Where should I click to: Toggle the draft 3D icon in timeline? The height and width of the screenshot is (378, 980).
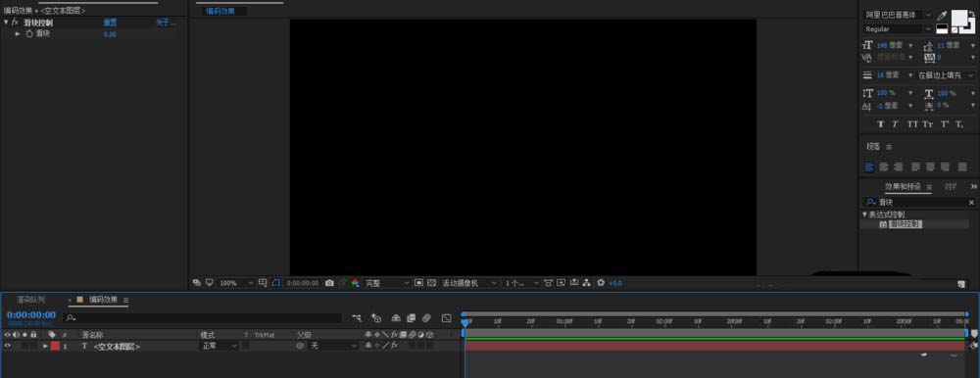click(377, 318)
